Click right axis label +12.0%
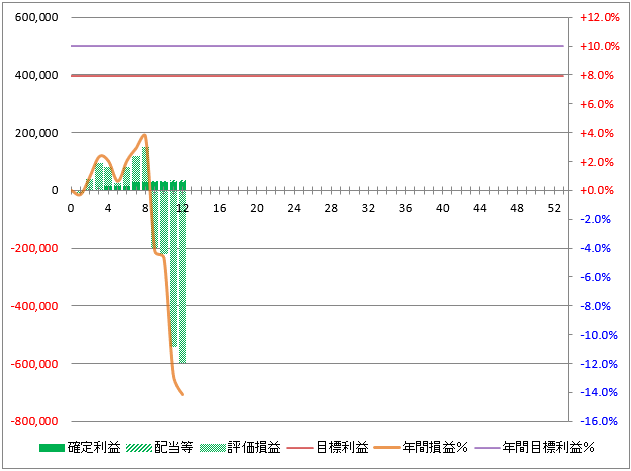 pyautogui.click(x=600, y=17)
